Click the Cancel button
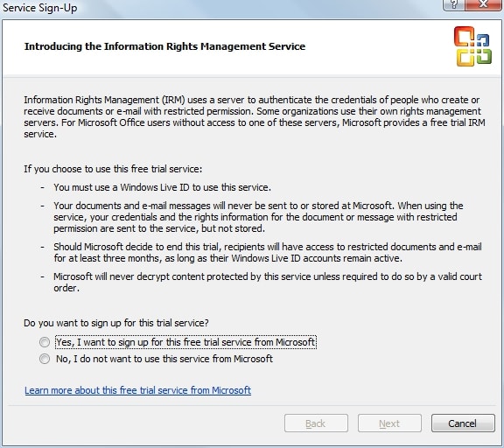The image size is (504, 448). click(463, 423)
